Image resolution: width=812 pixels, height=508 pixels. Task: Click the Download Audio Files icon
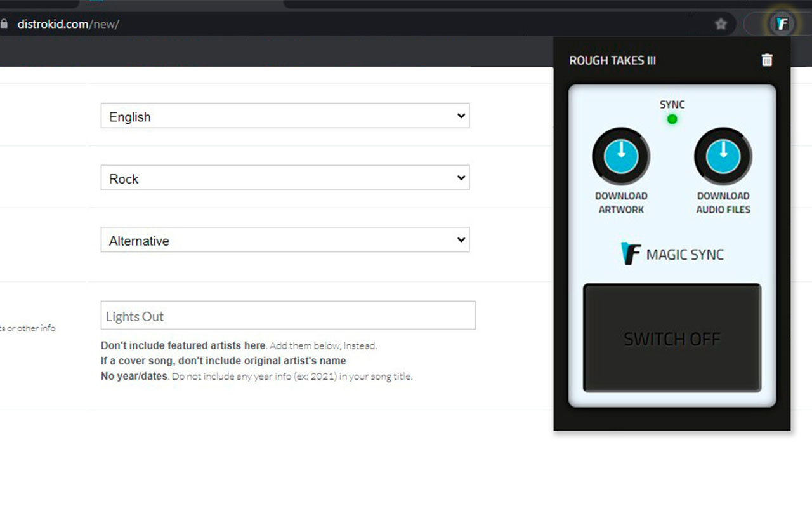point(723,156)
